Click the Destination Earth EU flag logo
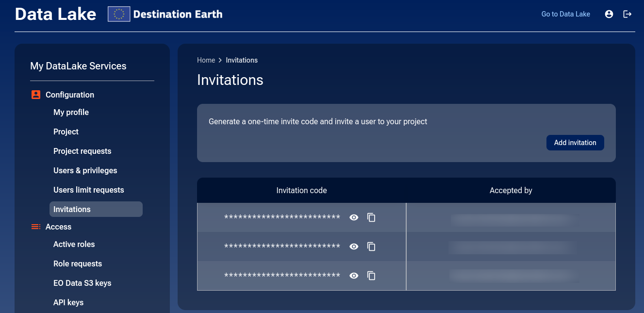The image size is (644, 313). (118, 14)
